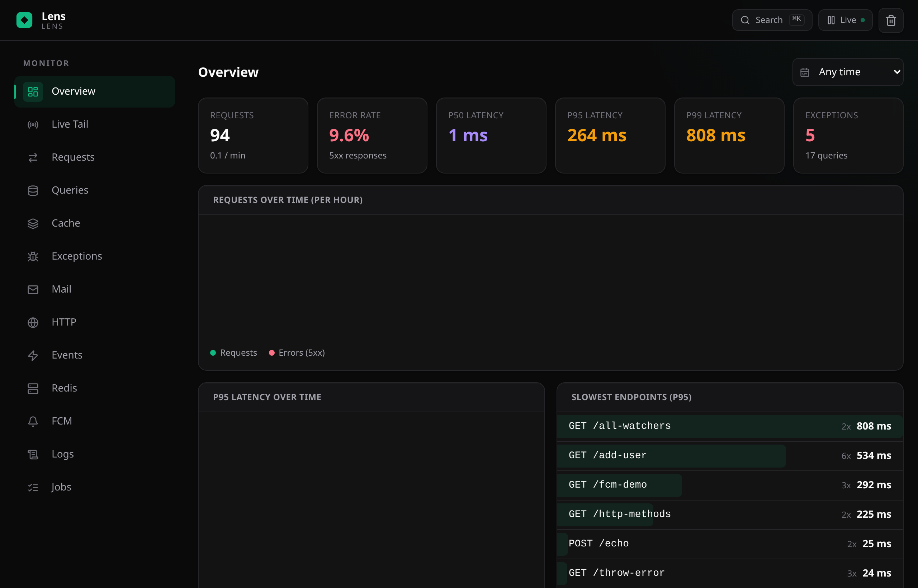Click the Events lightning bolt icon
The width and height of the screenshot is (918, 588).
point(33,355)
